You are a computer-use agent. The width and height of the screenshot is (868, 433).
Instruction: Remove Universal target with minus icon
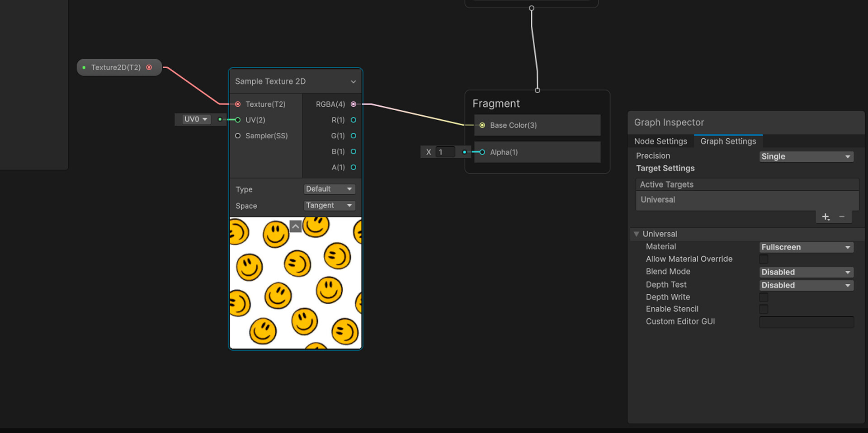[x=842, y=216]
